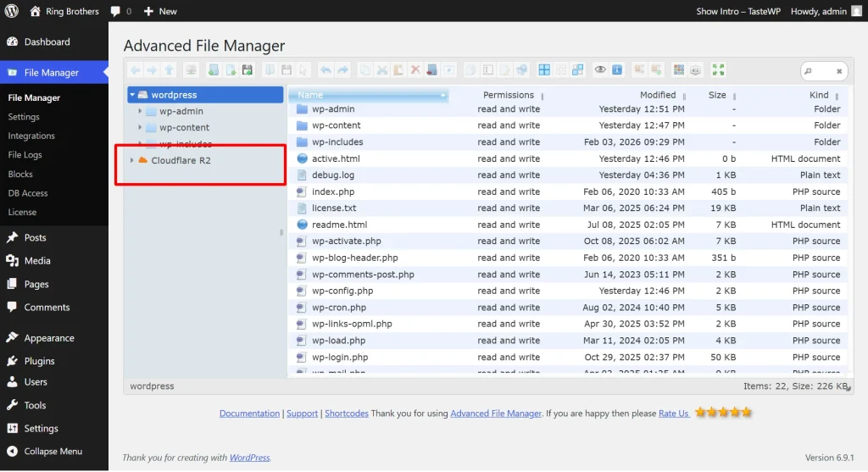The width and height of the screenshot is (868, 472).
Task: Invert selection with toolbar icon
Action: pos(578,69)
